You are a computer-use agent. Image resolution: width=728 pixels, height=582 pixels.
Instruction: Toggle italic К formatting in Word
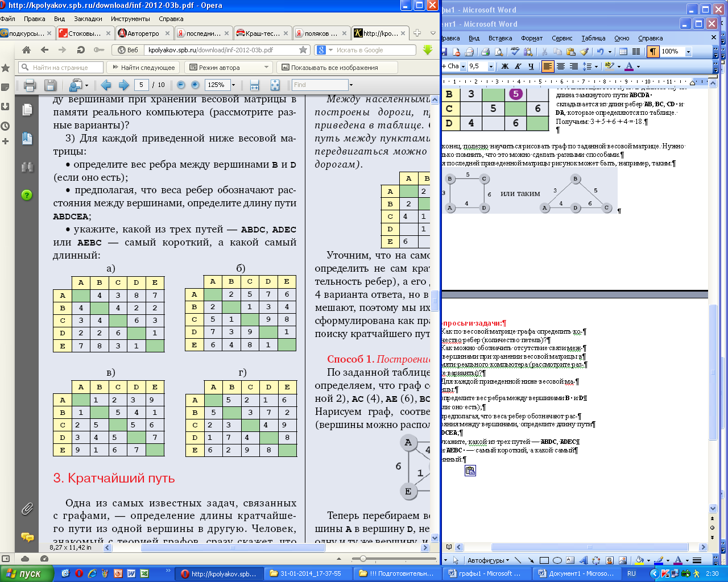518,66
